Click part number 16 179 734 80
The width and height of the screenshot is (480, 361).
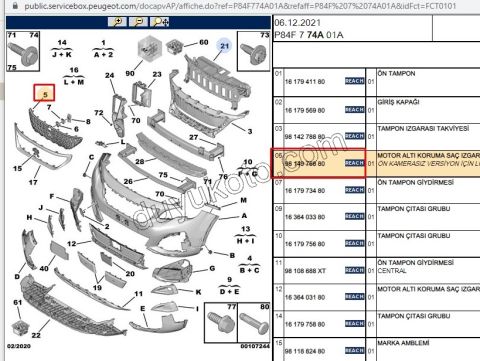pyautogui.click(x=304, y=191)
